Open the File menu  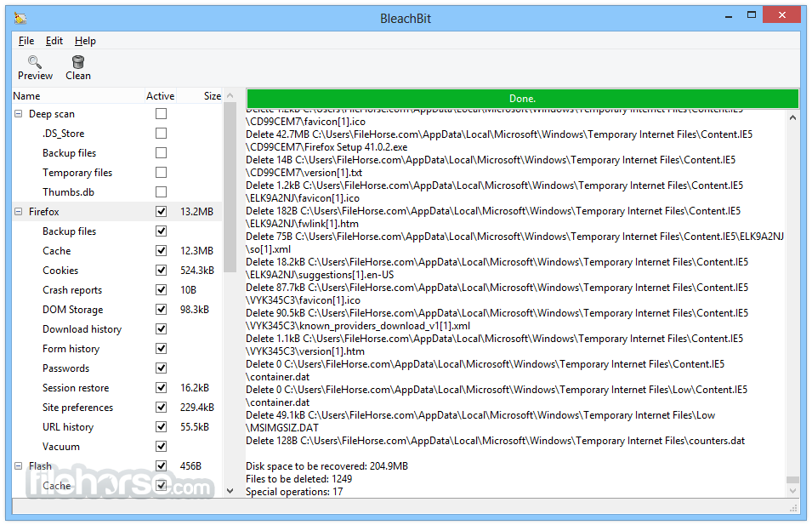coord(26,41)
